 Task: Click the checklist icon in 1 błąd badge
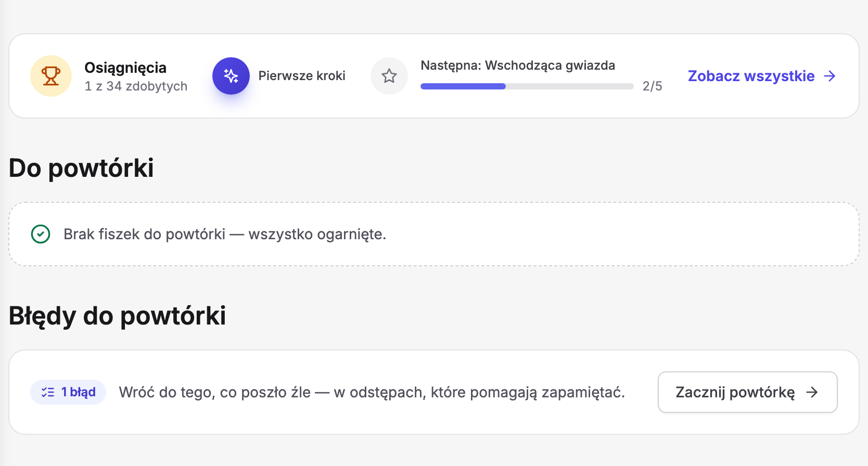pos(48,392)
